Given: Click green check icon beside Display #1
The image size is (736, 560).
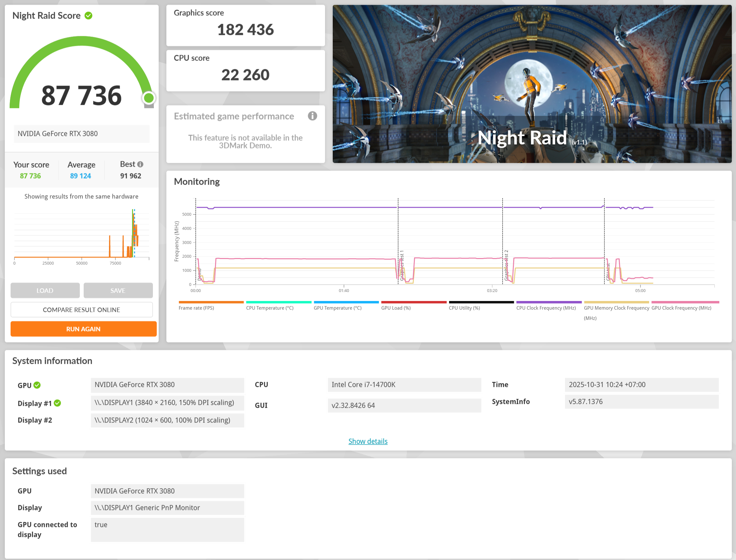Looking at the screenshot, I should (57, 403).
